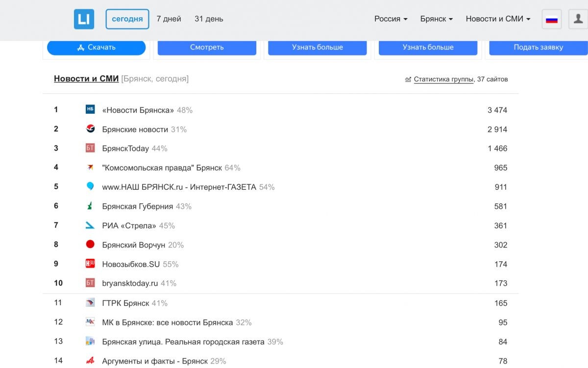Viewport: 588px width, 368px height.
Task: Switch to the 31 день period
Action: point(209,19)
